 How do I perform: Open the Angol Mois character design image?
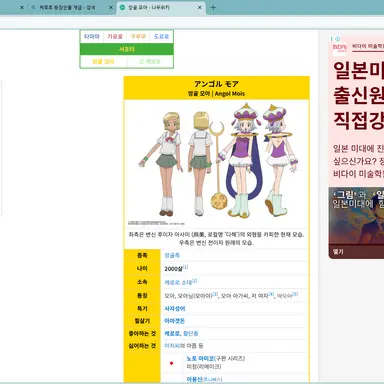click(217, 163)
